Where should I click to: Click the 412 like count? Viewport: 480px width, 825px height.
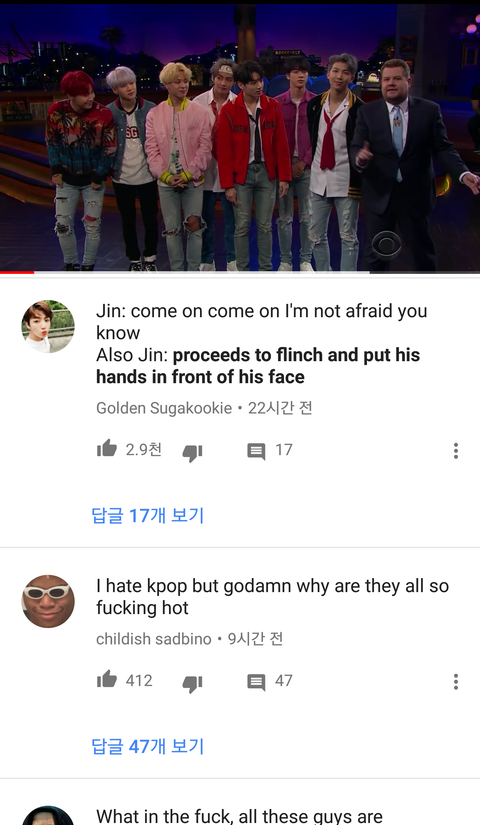coord(139,680)
